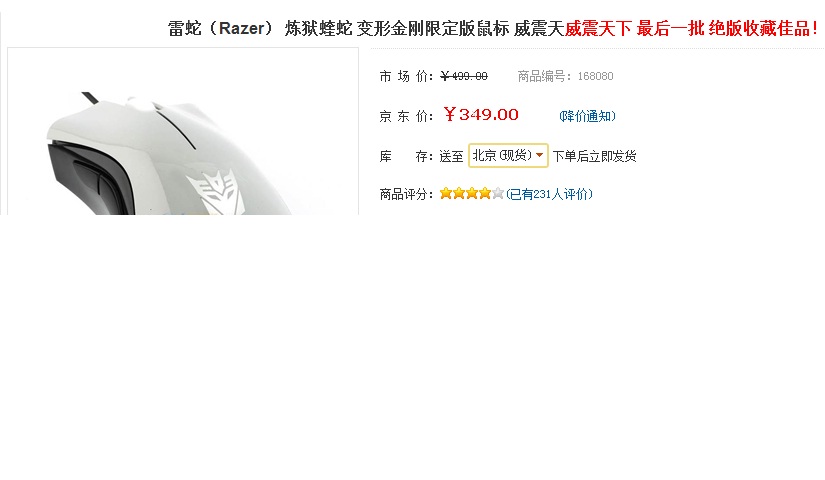Click the mouse cable in the photo
Viewport: 825px width, 480px height.
90,98
